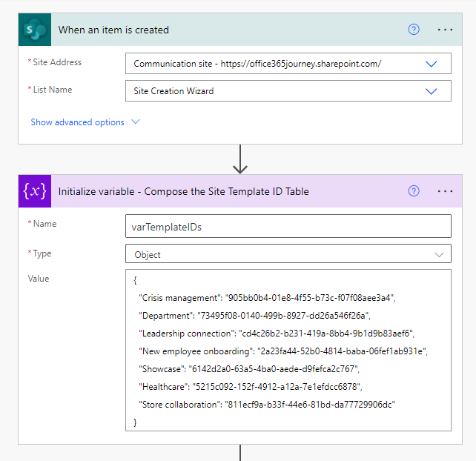Click the 'Object' type value
This screenshot has width=476, height=461.
pyautogui.click(x=148, y=255)
